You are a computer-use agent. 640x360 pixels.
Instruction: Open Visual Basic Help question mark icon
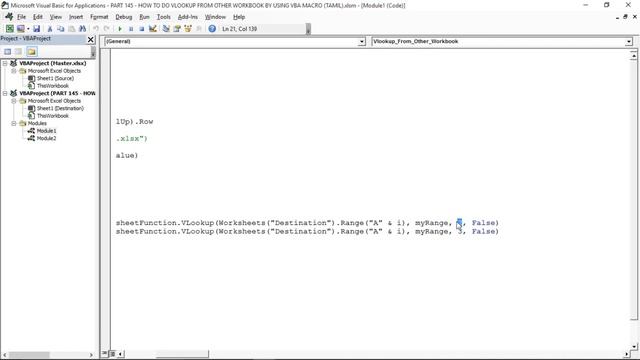pos(212,29)
